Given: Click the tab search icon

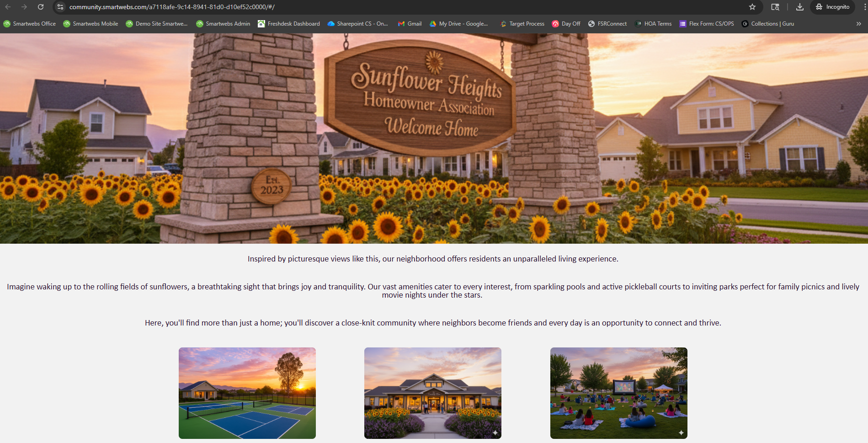Looking at the screenshot, I should (x=775, y=7).
